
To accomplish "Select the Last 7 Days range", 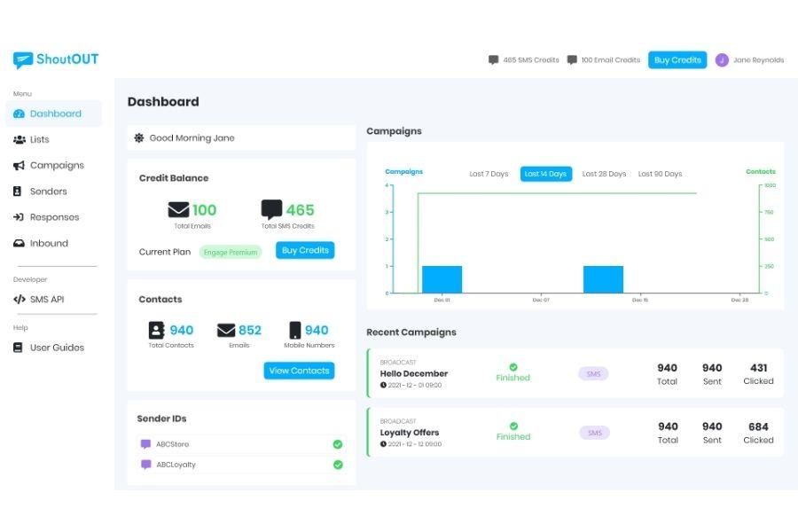I will pyautogui.click(x=489, y=174).
